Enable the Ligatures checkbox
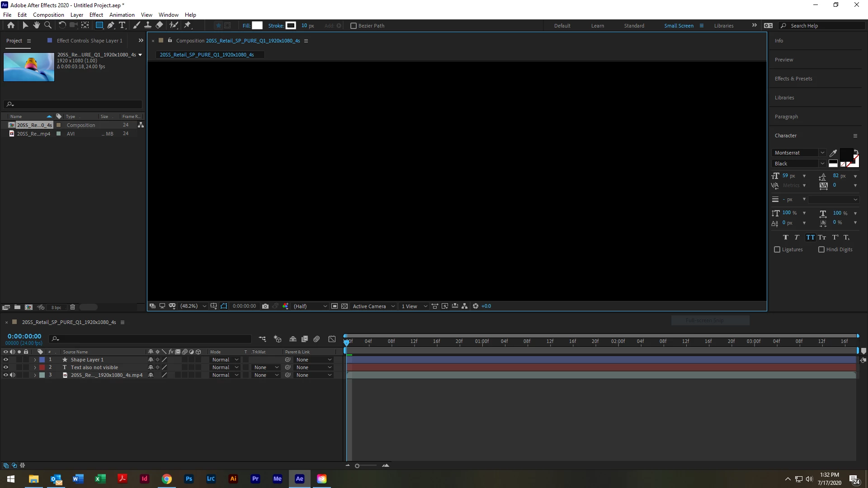Viewport: 868px width, 488px height. point(777,249)
